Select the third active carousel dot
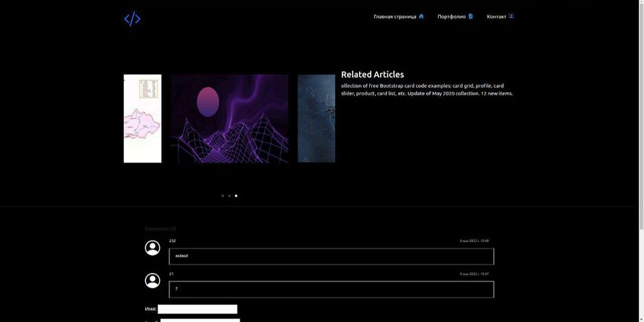644x322 pixels. 236,196
